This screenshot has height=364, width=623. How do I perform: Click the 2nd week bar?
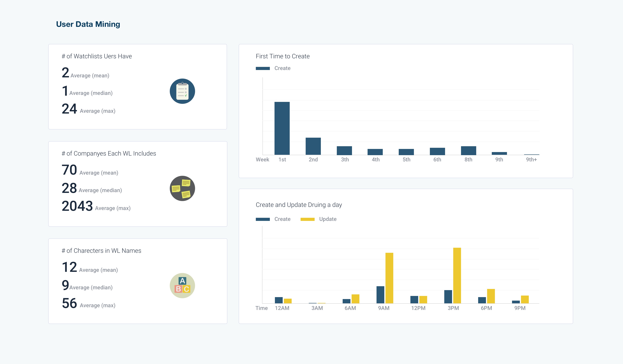click(313, 146)
